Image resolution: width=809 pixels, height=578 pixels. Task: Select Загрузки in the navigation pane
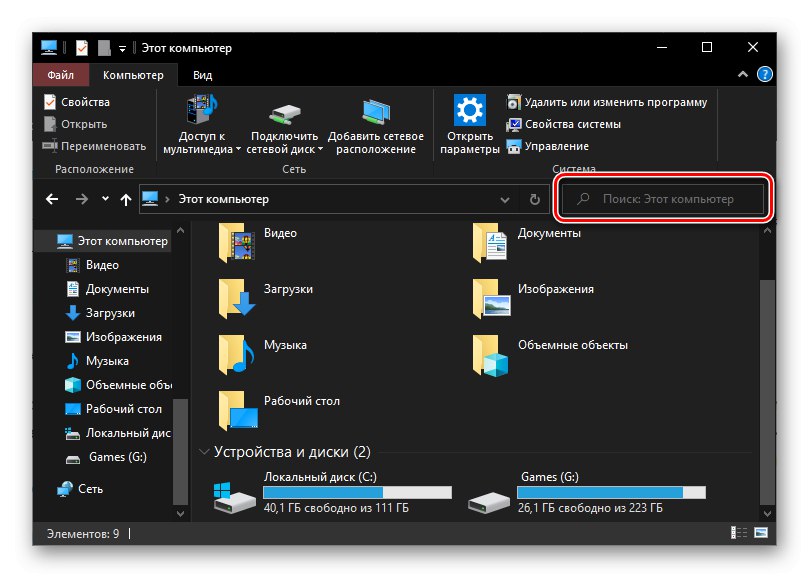tap(100, 313)
